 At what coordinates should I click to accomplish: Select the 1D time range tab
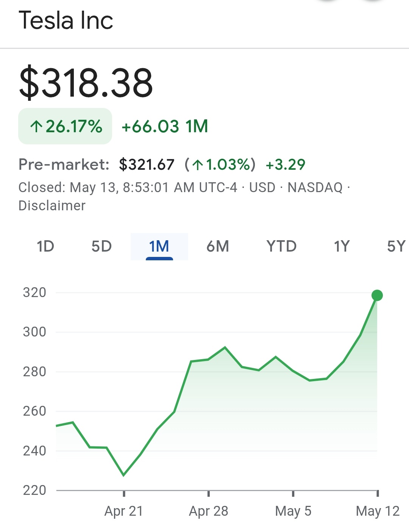click(45, 246)
